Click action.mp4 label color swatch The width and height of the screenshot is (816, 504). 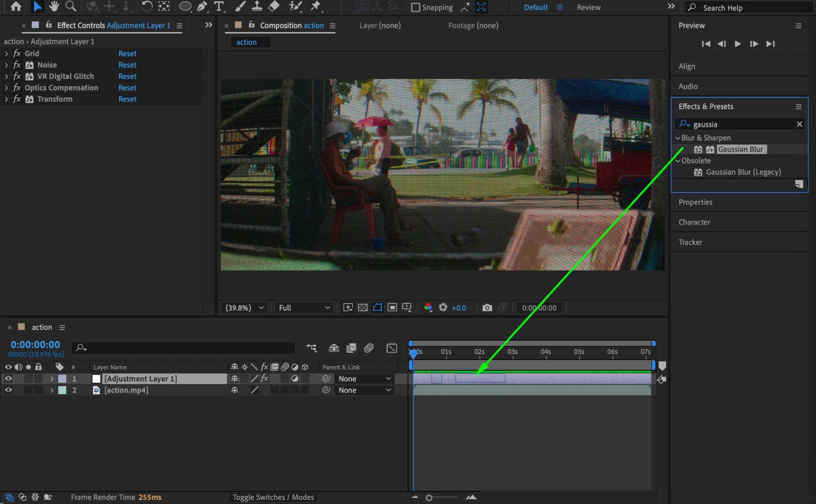coord(62,390)
